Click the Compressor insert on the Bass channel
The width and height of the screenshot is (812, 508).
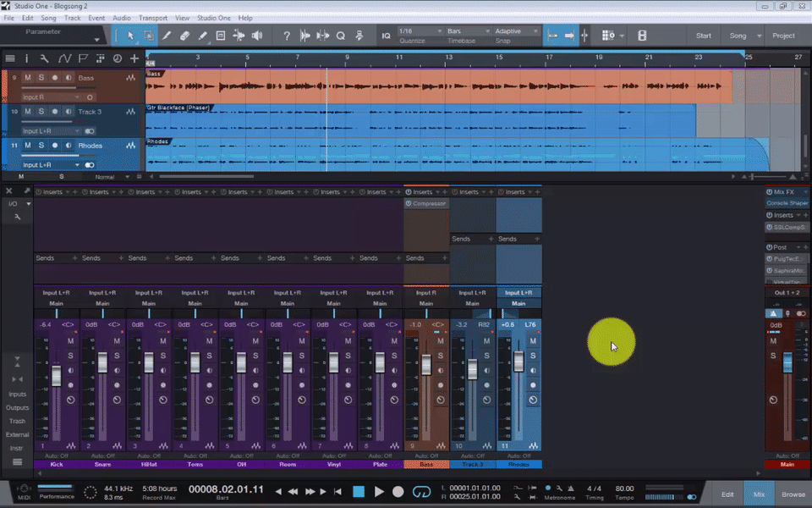click(x=427, y=204)
